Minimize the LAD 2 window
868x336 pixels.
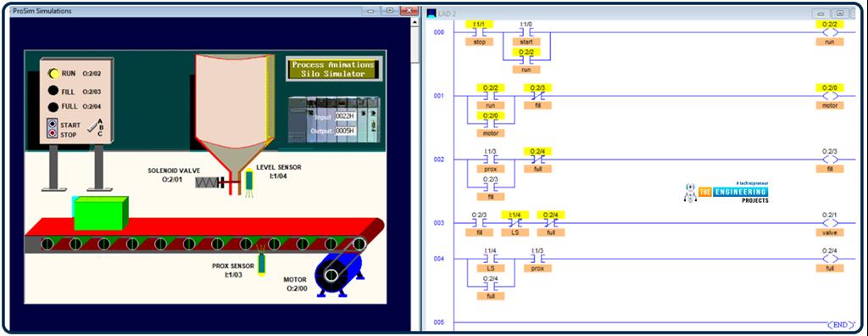(x=821, y=13)
